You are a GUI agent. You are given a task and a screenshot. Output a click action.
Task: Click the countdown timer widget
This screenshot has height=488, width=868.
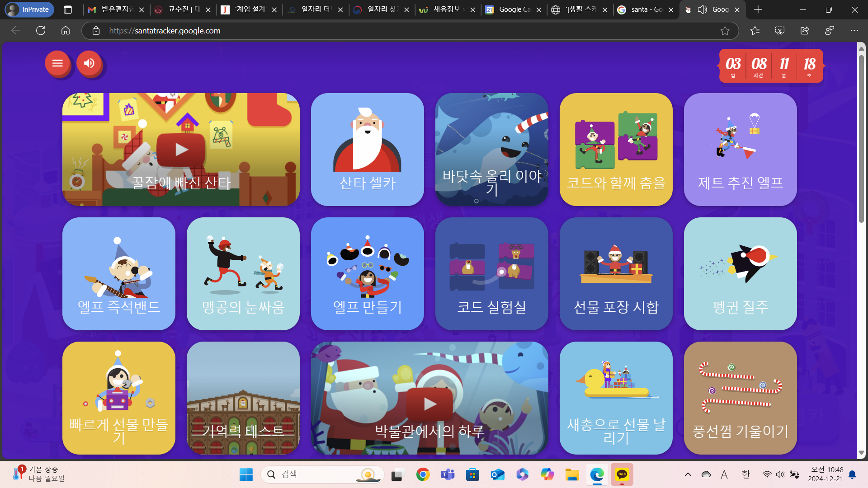(771, 66)
